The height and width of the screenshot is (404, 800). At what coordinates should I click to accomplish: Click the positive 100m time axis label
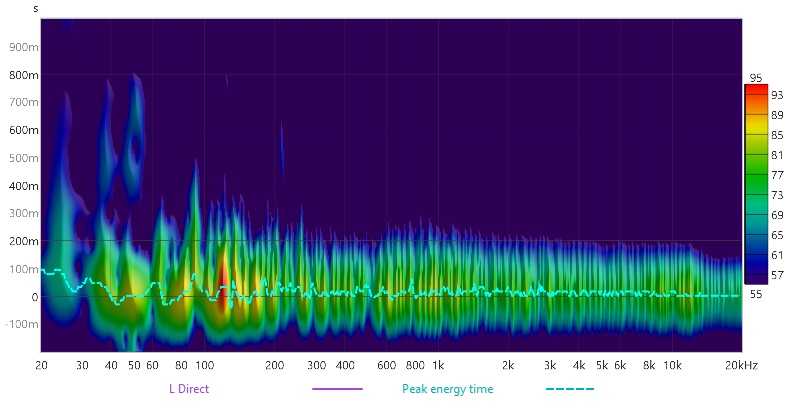(23, 269)
